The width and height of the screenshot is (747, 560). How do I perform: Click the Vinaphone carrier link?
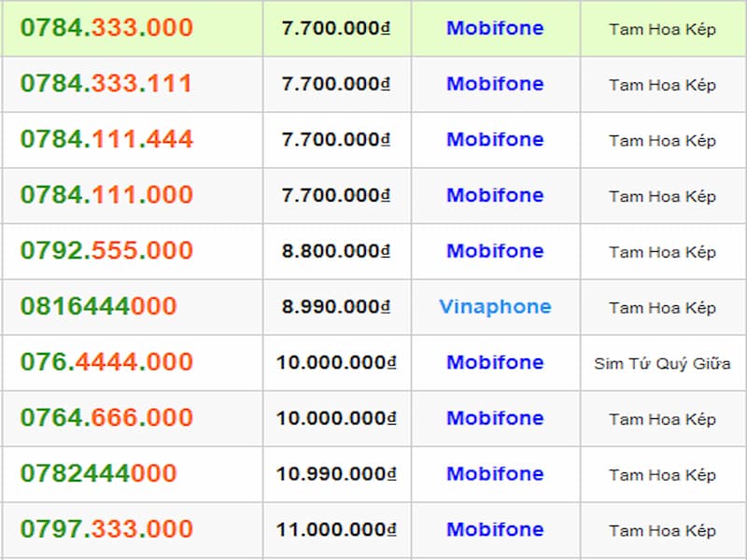[495, 307]
